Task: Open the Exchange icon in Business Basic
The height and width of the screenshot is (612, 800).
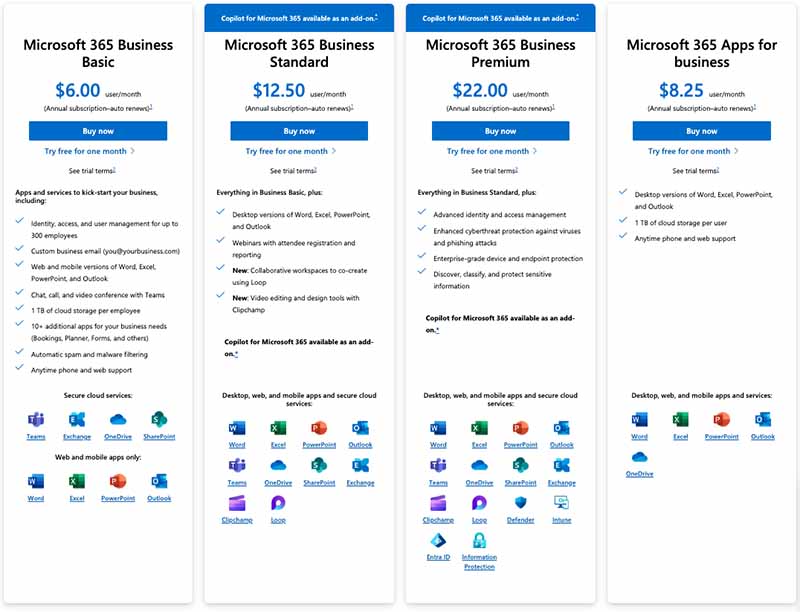Action: click(77, 420)
